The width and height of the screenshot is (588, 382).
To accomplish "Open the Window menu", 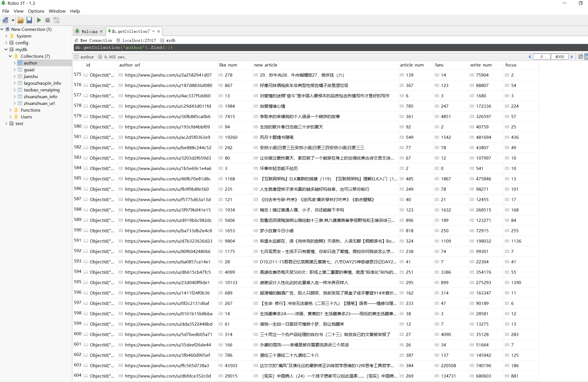I will point(57,11).
